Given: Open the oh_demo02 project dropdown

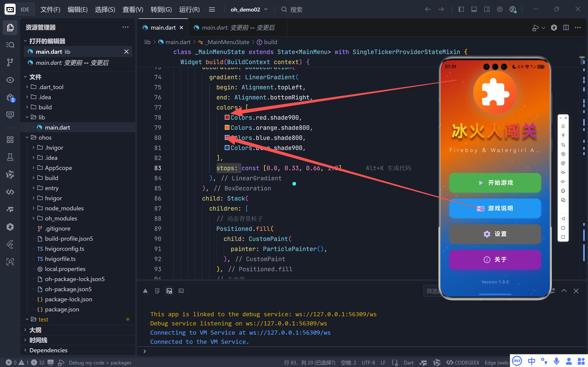Looking at the screenshot, I should [249, 9].
